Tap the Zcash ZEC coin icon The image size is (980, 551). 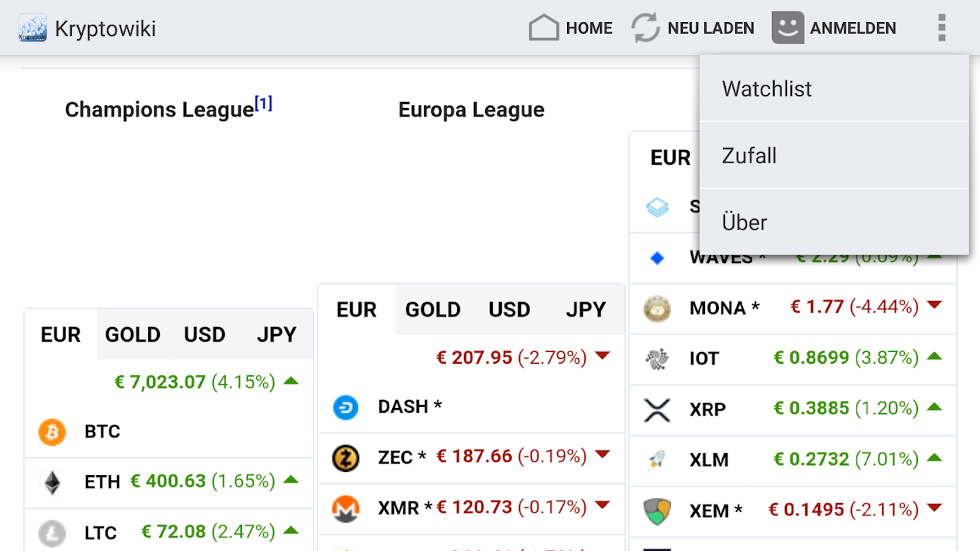tap(346, 457)
